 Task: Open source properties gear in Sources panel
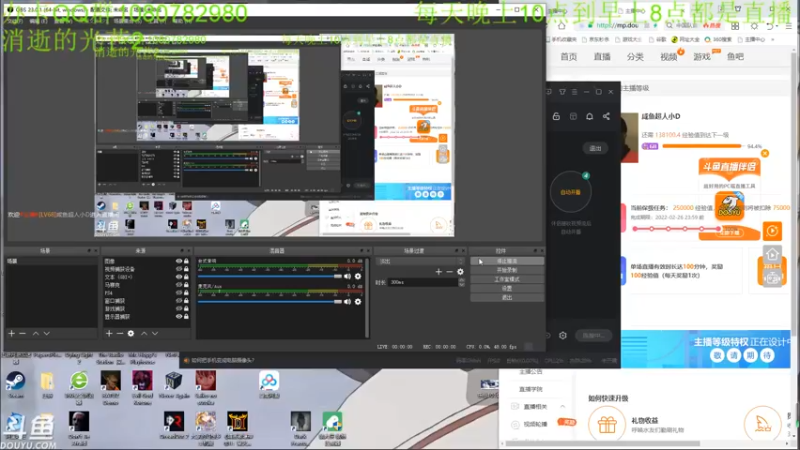coord(131,333)
